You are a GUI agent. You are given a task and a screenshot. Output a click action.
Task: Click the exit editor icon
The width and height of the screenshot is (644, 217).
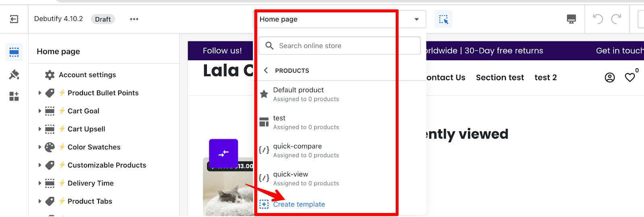pos(14,19)
